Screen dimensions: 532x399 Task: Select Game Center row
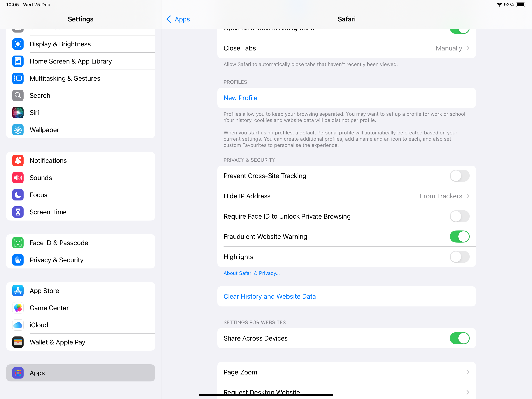tap(81, 308)
